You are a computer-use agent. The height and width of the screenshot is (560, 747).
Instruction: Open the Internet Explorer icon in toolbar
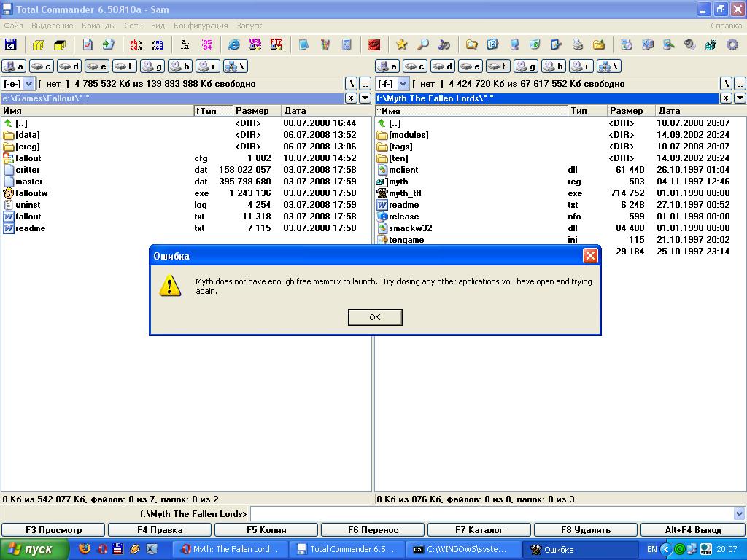click(234, 44)
